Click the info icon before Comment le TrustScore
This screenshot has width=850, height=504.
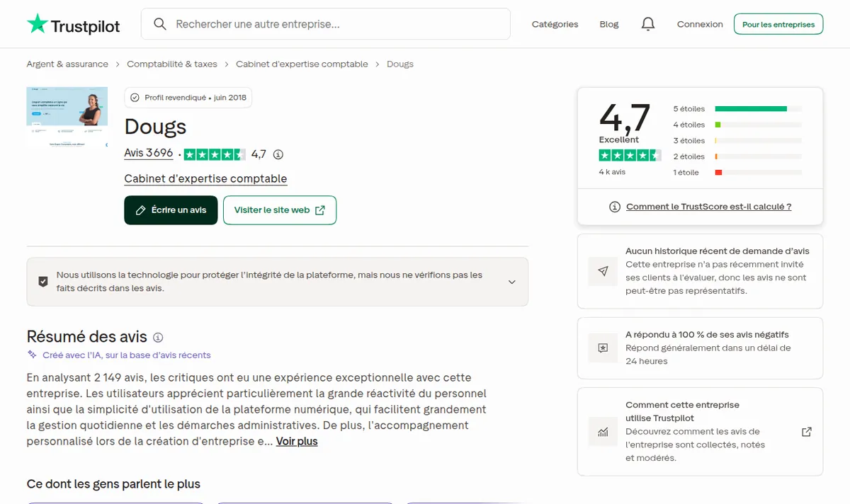point(615,207)
